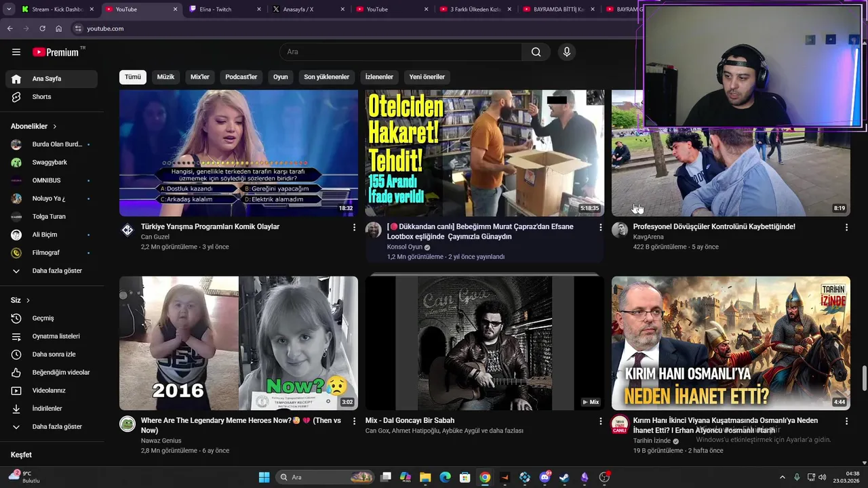This screenshot has height=488, width=868.
Task: Click the YouTube search input field
Action: [x=400, y=52]
